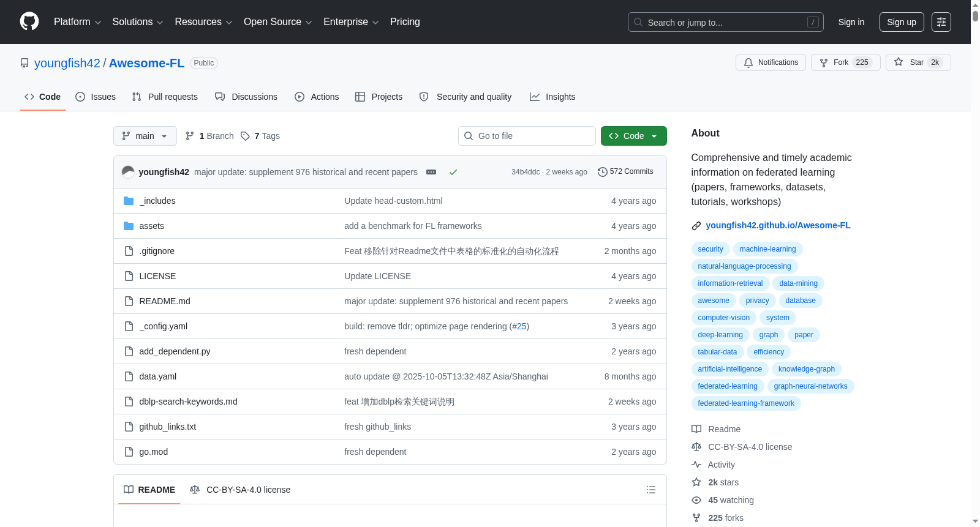Click the page vertical scrollbar

click(975, 263)
